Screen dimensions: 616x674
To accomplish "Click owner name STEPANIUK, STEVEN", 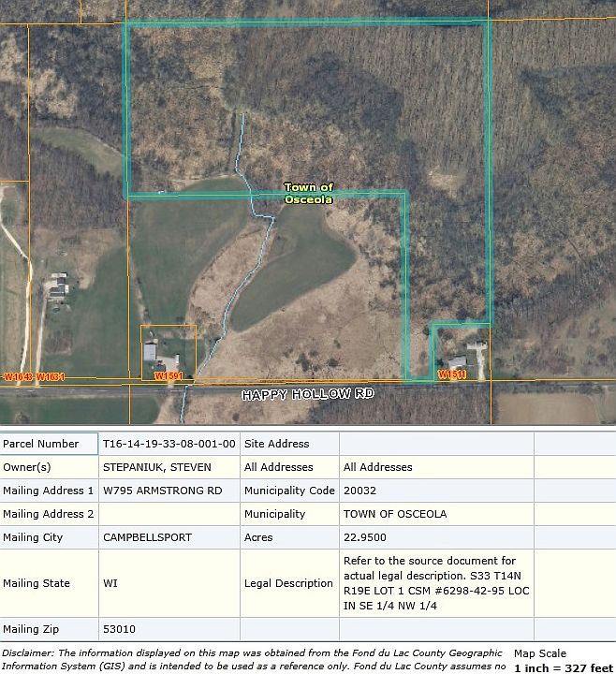I will point(157,467).
